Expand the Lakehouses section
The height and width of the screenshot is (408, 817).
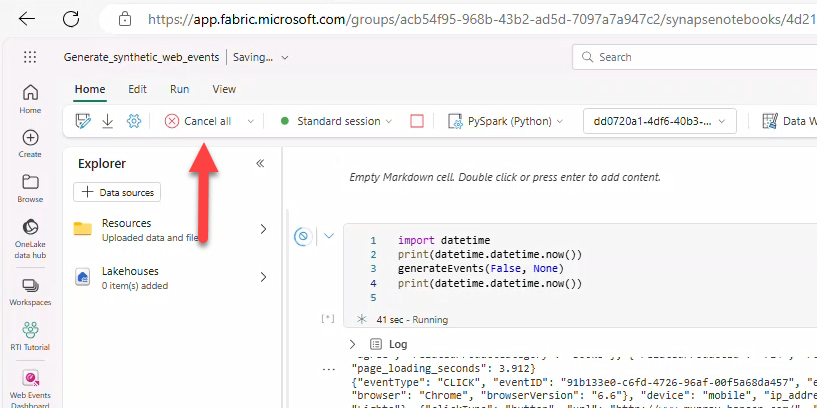(x=263, y=277)
